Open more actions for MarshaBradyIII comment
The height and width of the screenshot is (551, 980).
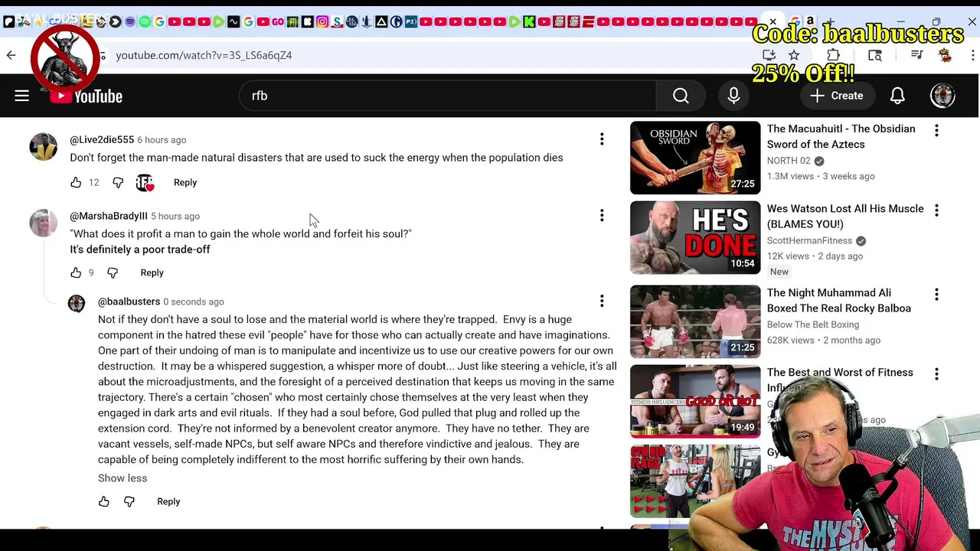[602, 215]
